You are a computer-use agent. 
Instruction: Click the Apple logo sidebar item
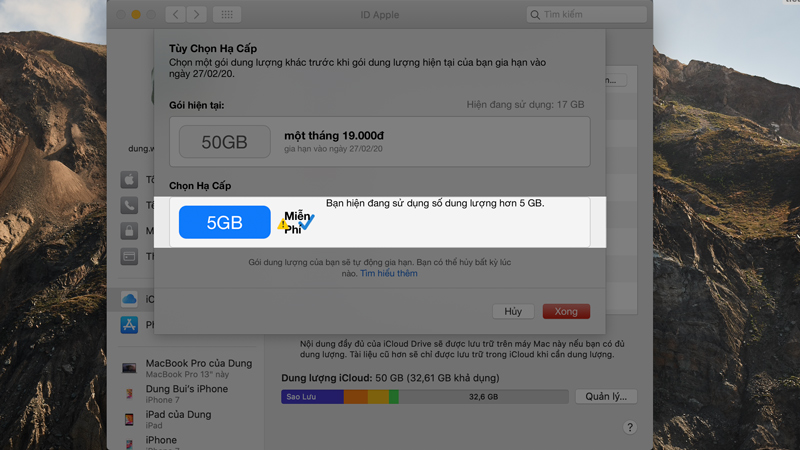point(129,179)
